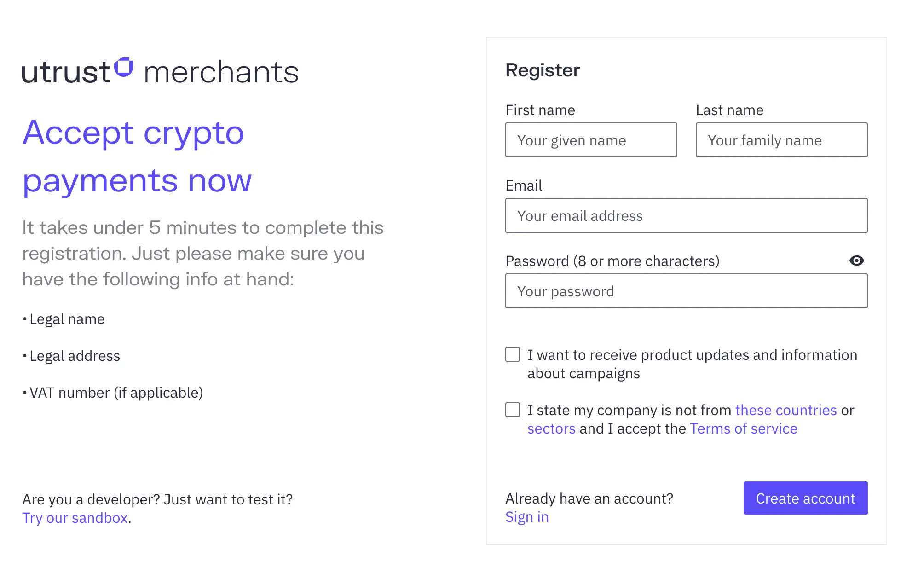Click the Try our sandbox link
The width and height of the screenshot is (924, 579).
pyautogui.click(x=75, y=518)
